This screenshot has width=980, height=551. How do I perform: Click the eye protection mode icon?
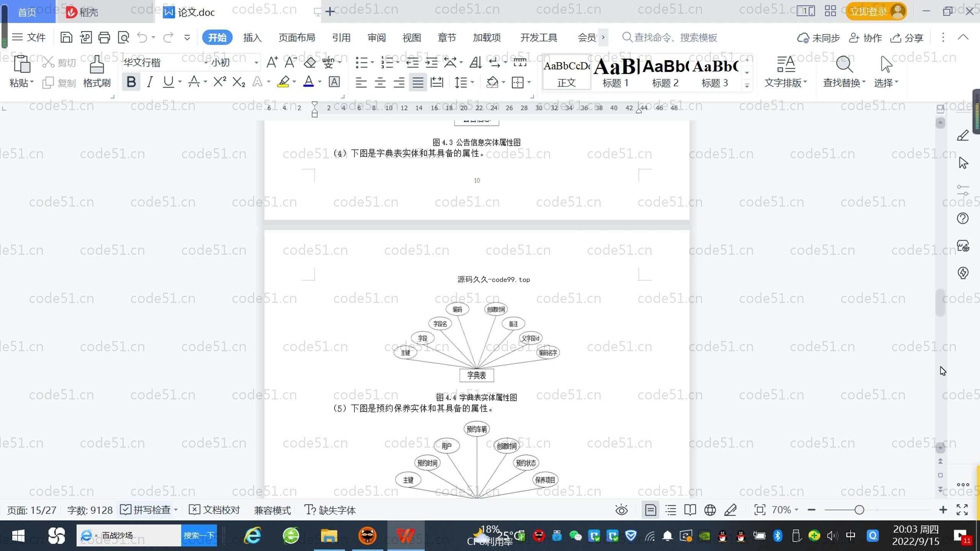[x=621, y=510]
